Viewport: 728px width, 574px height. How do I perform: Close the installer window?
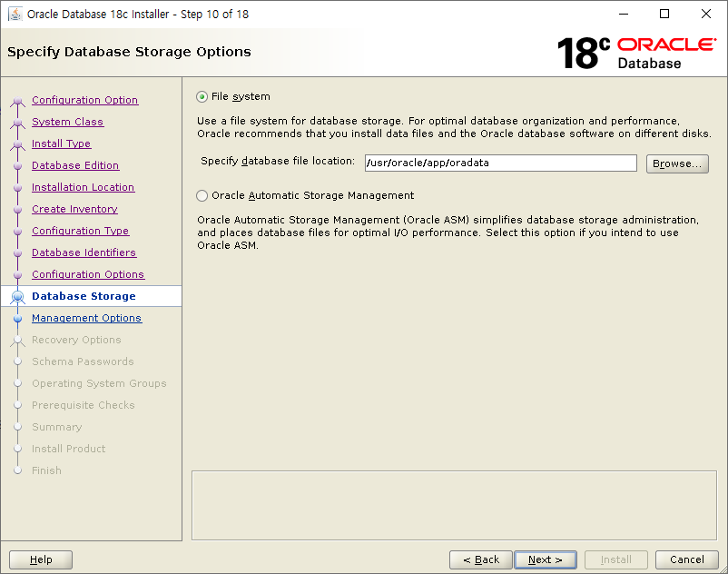(705, 14)
